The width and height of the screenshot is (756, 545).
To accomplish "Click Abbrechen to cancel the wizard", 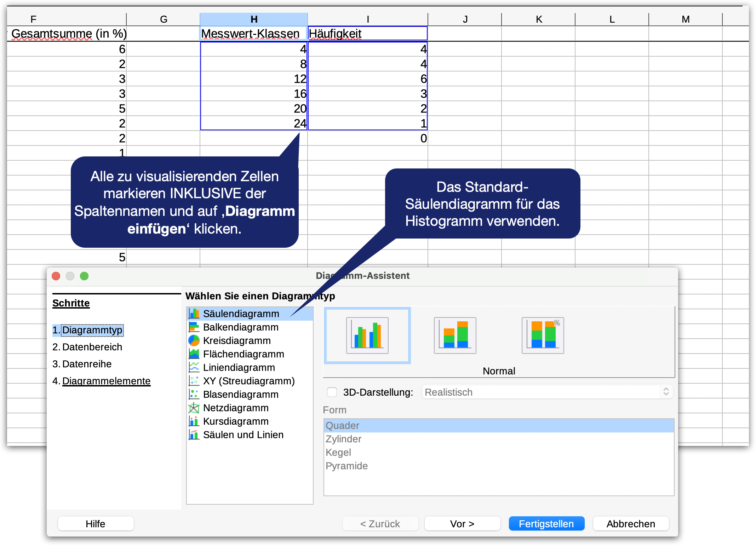I will click(x=631, y=524).
